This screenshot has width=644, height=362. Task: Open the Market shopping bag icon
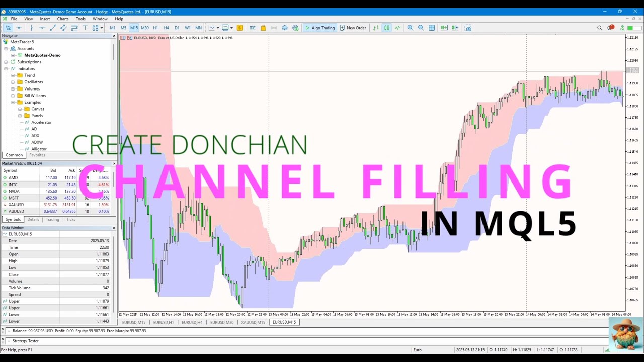click(x=263, y=28)
